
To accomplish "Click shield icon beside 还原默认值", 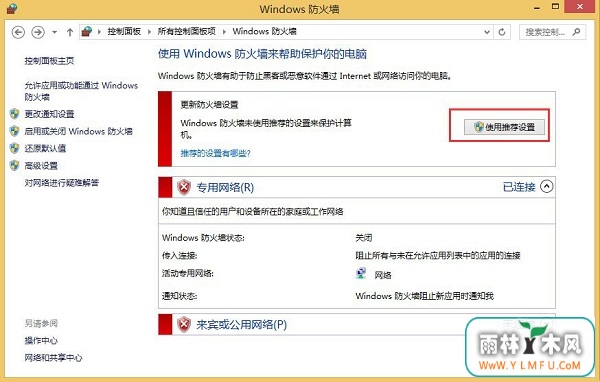I will pos(15,148).
